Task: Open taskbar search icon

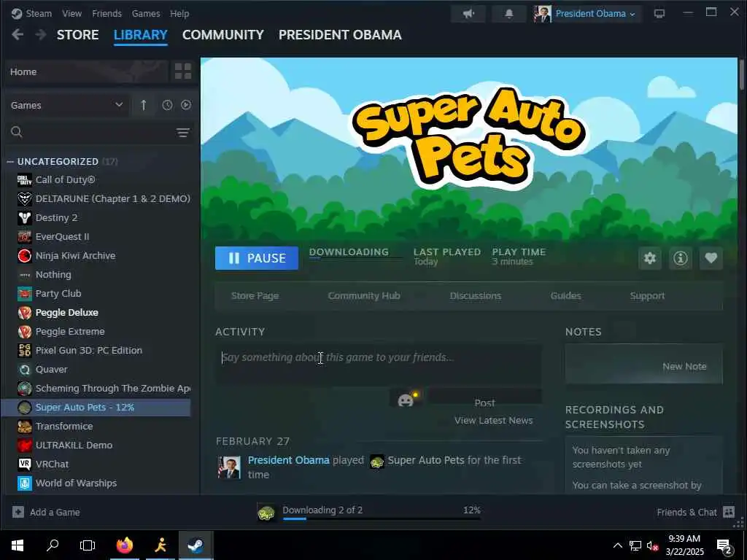Action: [53, 545]
